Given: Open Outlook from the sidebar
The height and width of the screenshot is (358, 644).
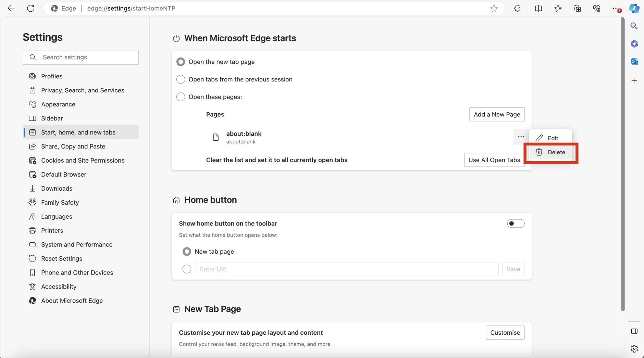Looking at the screenshot, I should [634, 61].
